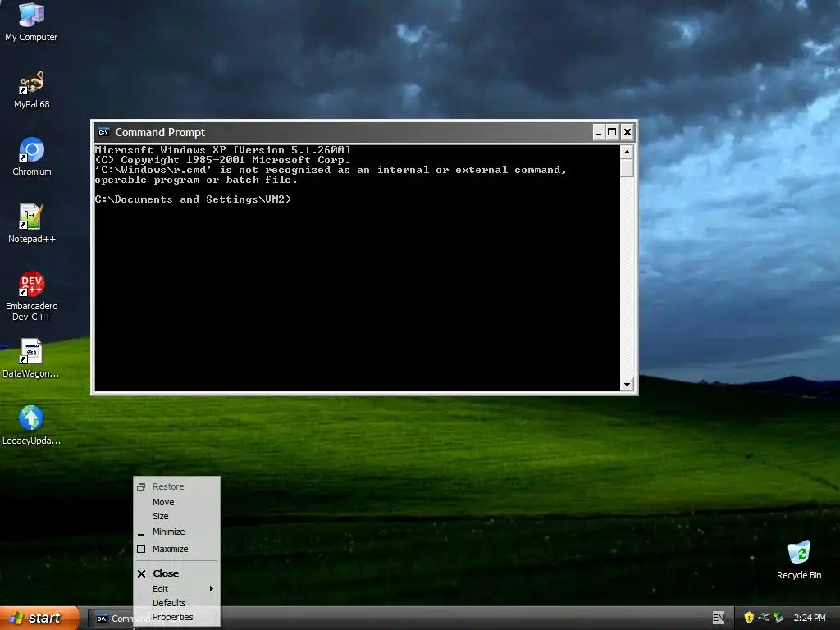Image resolution: width=840 pixels, height=630 pixels.
Task: Click the scroll up arrow in Command Prompt
Action: pyautogui.click(x=627, y=152)
